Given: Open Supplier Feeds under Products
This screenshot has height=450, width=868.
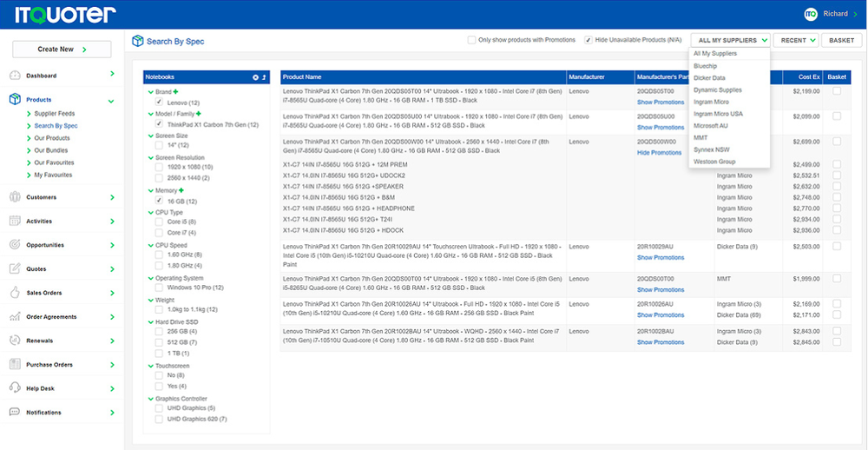Looking at the screenshot, I should (54, 114).
